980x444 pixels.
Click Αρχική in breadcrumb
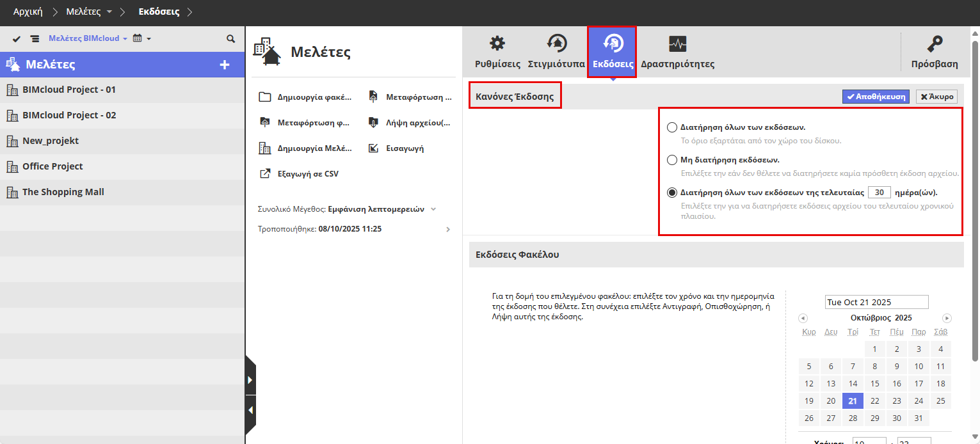28,12
